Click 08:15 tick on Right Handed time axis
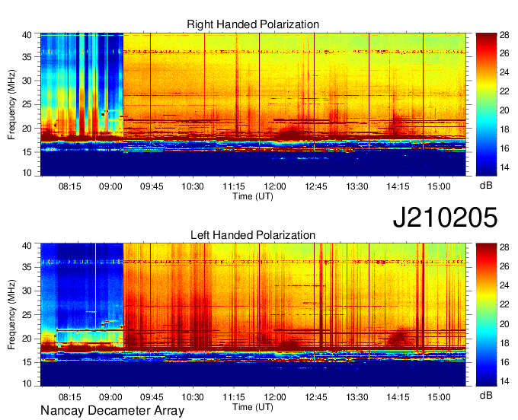Viewport: 518px width, 420px height. click(70, 186)
